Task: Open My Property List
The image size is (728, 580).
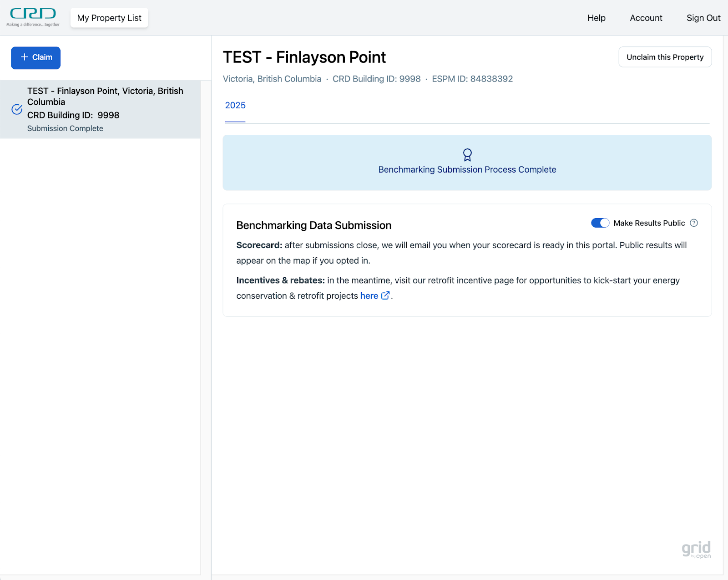Action: [109, 18]
